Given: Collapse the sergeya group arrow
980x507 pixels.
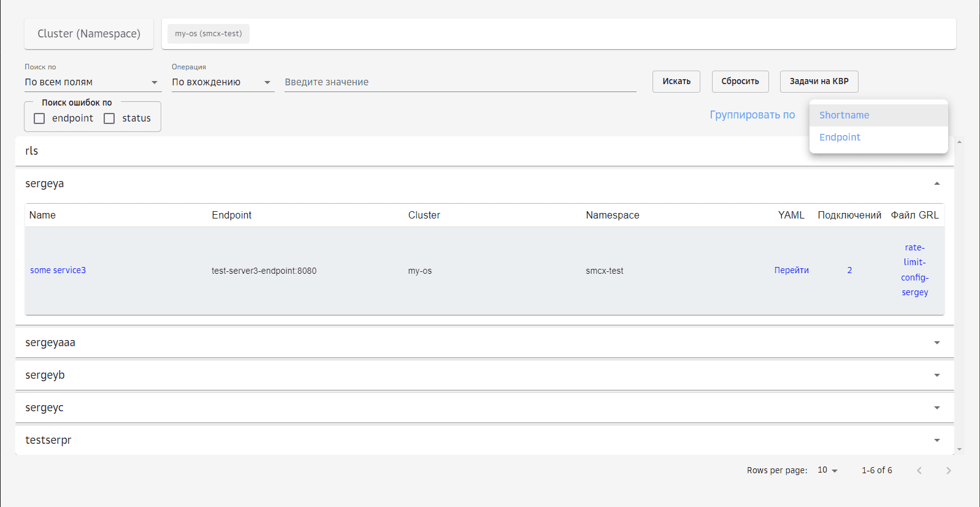Looking at the screenshot, I should (936, 184).
